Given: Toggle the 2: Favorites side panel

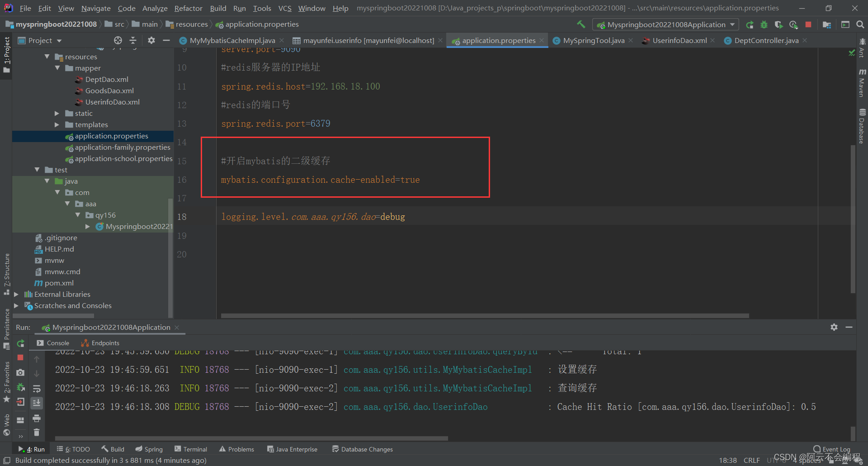Looking at the screenshot, I should [6, 382].
